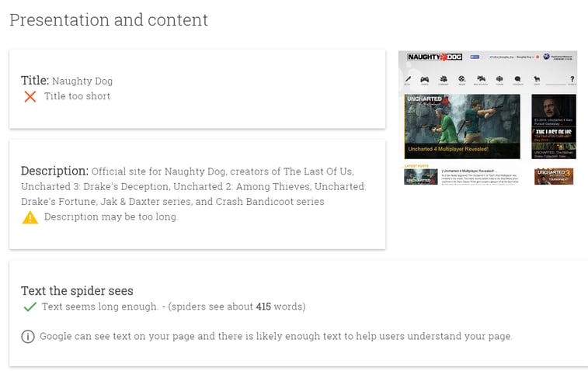Open the latest post Uncharted thumbnail image
588x374 pixels.
[x=421, y=176]
